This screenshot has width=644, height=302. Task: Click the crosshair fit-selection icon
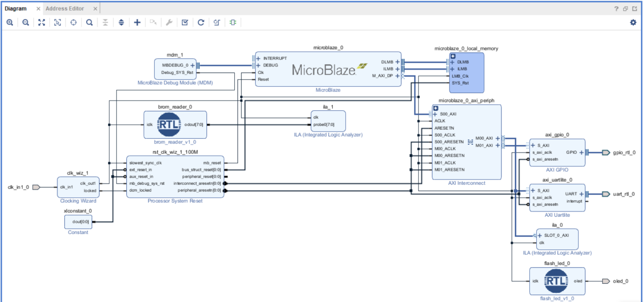pyautogui.click(x=74, y=23)
